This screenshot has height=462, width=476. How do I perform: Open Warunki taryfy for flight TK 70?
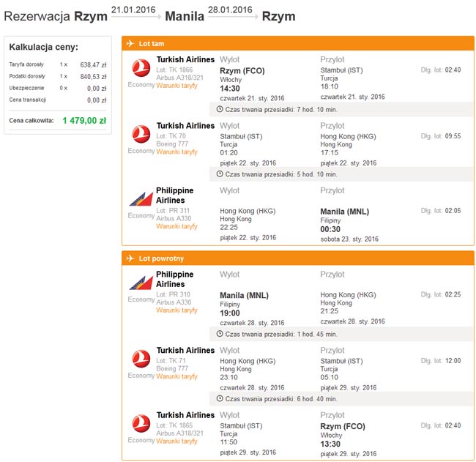tap(176, 152)
